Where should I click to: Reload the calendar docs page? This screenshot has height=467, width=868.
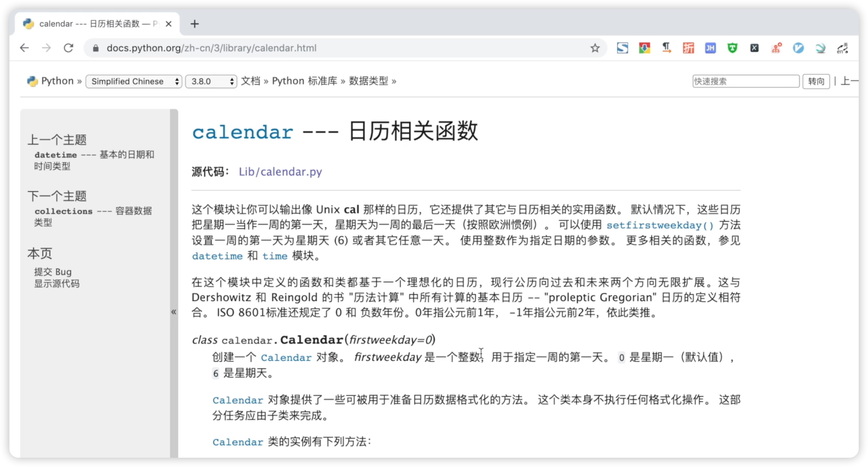tap(69, 48)
